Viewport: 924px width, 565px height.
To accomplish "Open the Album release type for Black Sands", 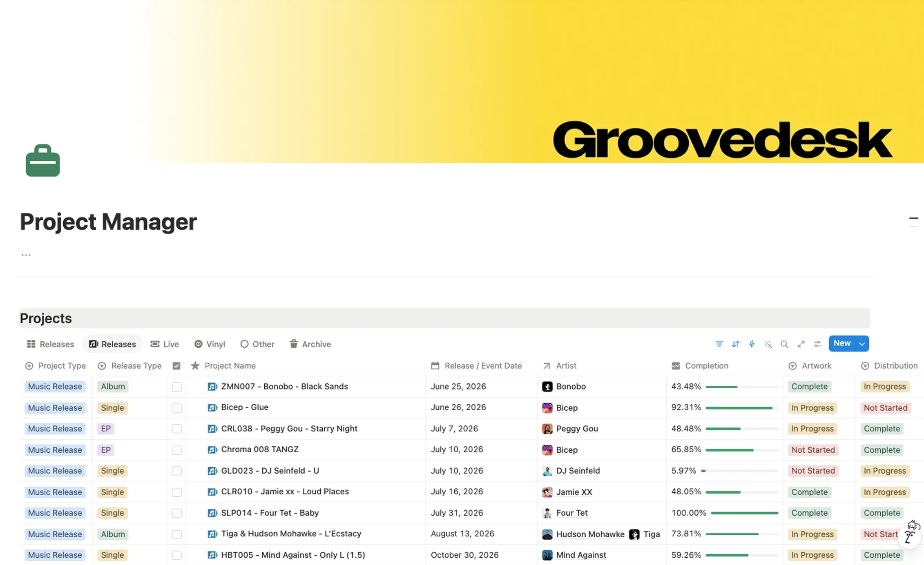I will click(x=113, y=387).
